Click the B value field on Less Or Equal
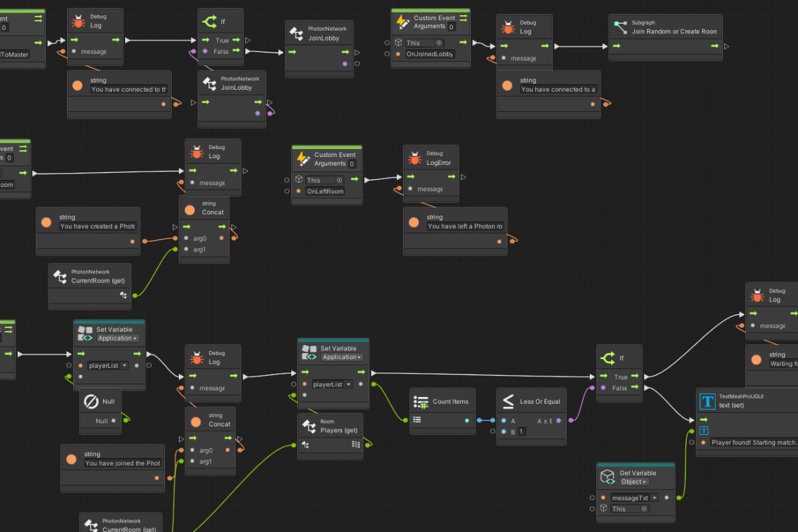The height and width of the screenshot is (532, 798). [x=522, y=432]
